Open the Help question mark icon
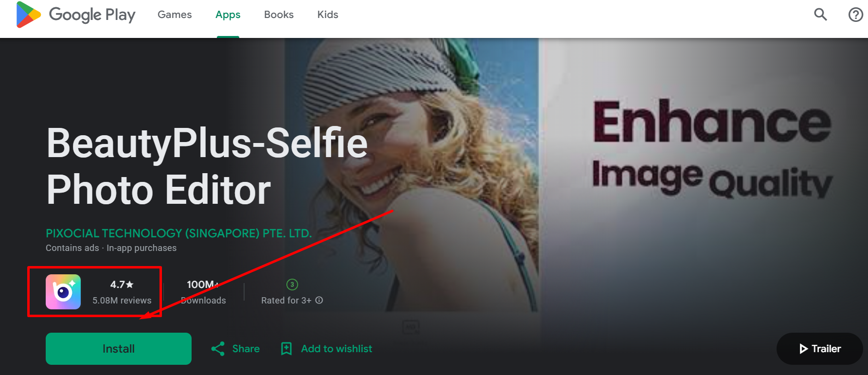 (x=855, y=15)
